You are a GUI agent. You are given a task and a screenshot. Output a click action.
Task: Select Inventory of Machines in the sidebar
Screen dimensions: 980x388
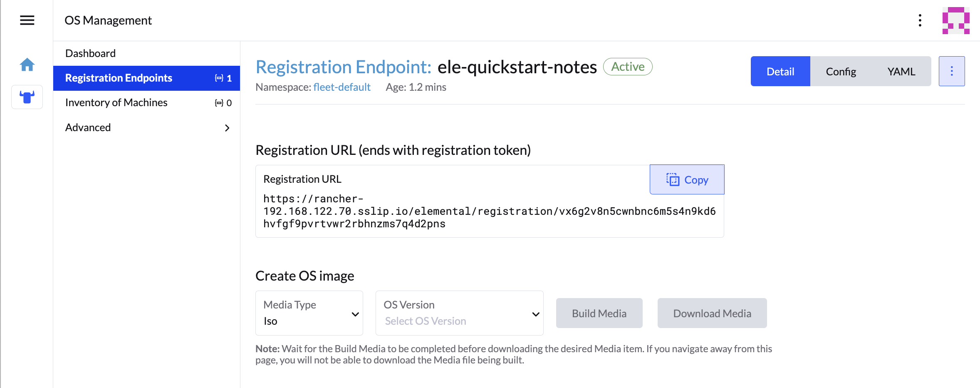point(116,102)
